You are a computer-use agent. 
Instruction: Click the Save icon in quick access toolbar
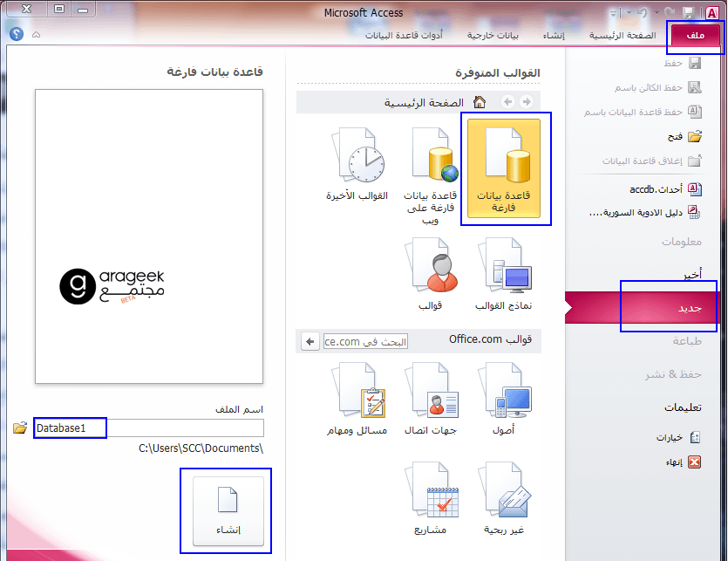tap(688, 12)
